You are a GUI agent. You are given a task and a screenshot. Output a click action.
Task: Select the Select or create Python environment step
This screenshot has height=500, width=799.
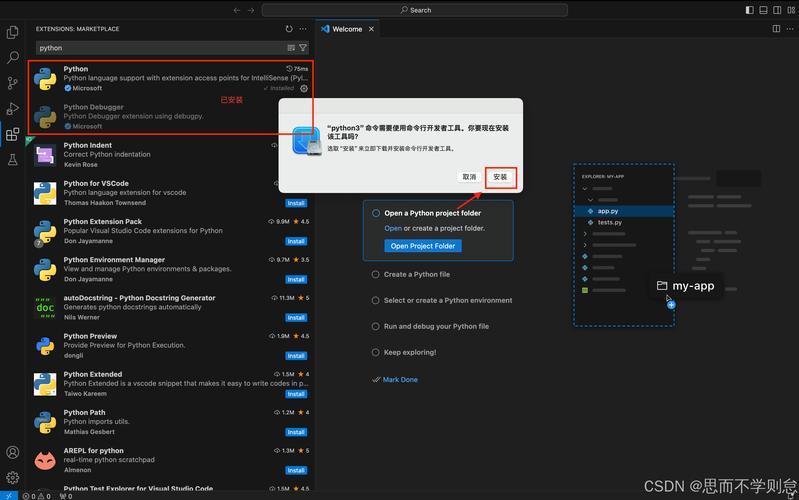click(442, 300)
